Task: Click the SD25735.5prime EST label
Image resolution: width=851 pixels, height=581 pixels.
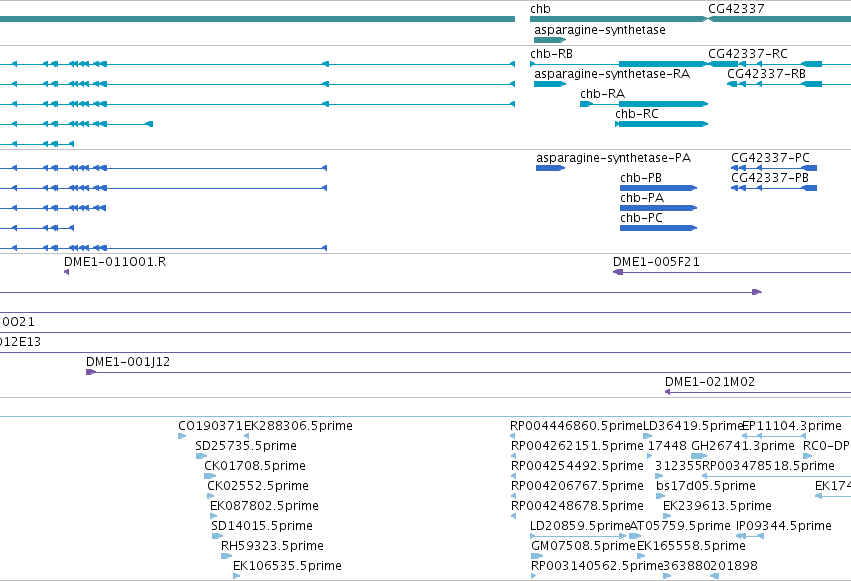Action: pyautogui.click(x=246, y=446)
